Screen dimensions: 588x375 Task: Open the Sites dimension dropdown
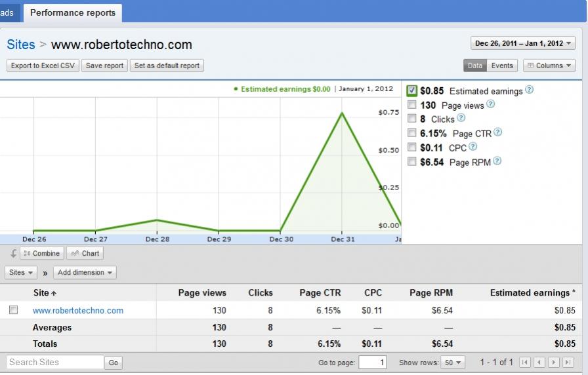[20, 272]
